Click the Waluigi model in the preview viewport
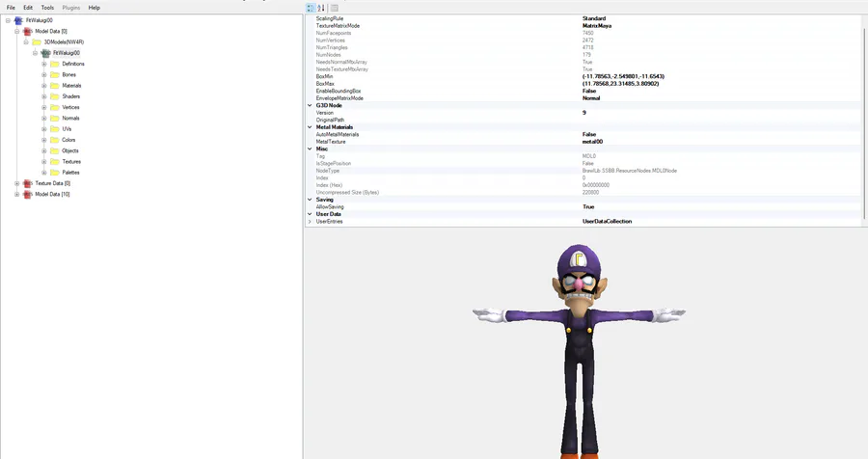The image size is (868, 459). pos(579,352)
